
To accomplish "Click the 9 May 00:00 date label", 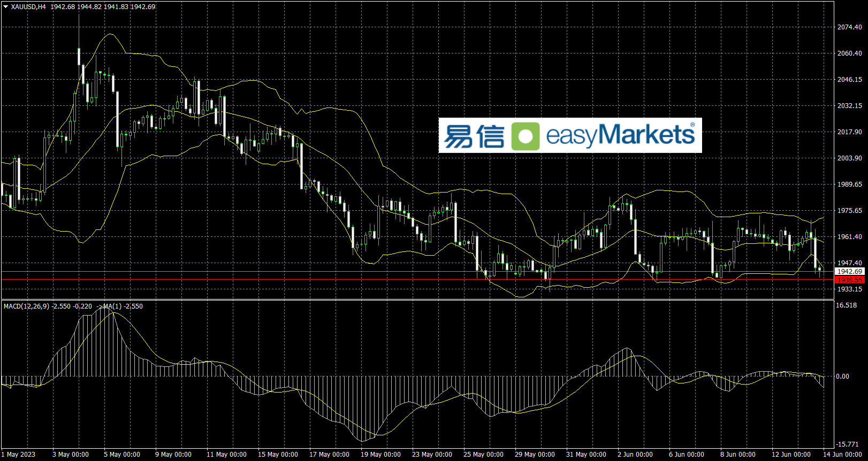I will [173, 455].
